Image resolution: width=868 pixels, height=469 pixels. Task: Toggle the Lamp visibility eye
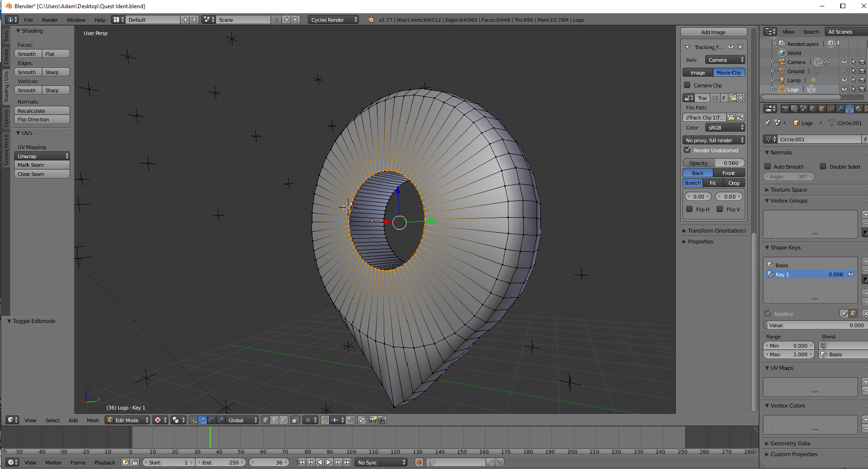coord(844,80)
